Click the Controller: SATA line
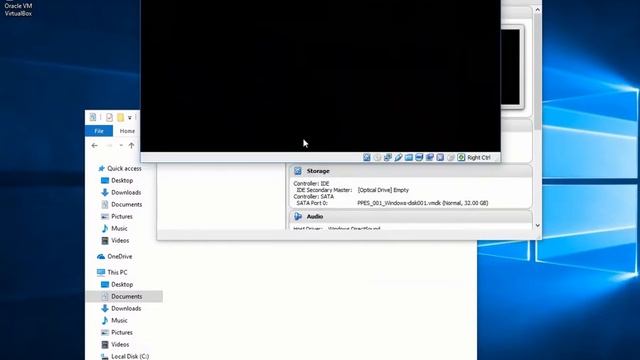 click(313, 196)
